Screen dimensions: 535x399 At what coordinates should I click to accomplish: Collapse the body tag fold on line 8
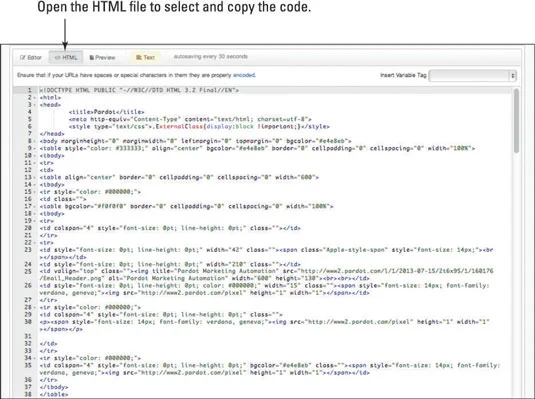(34, 141)
